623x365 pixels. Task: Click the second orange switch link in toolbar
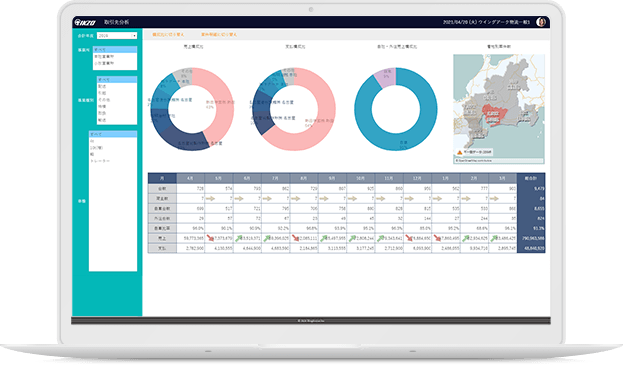point(219,35)
